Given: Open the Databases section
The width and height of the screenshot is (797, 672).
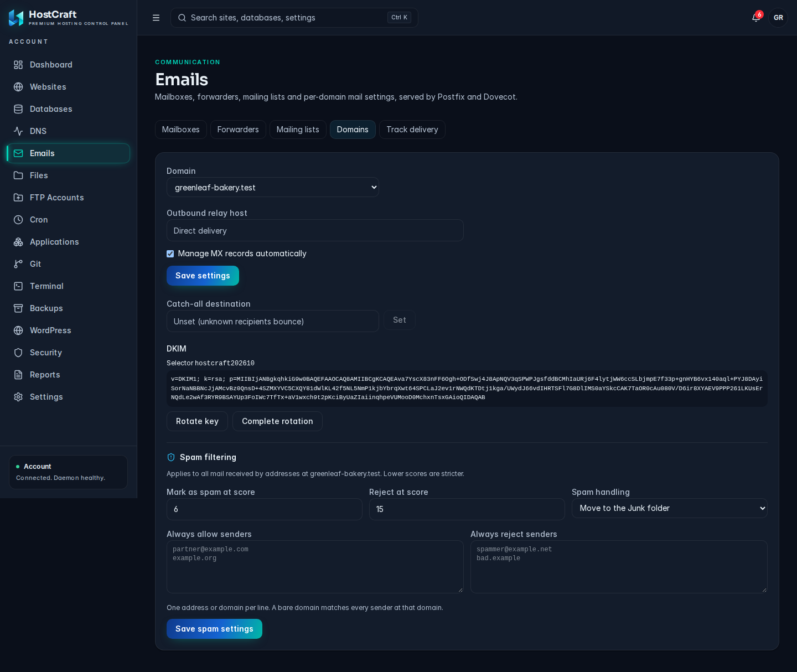Looking at the screenshot, I should click(68, 109).
